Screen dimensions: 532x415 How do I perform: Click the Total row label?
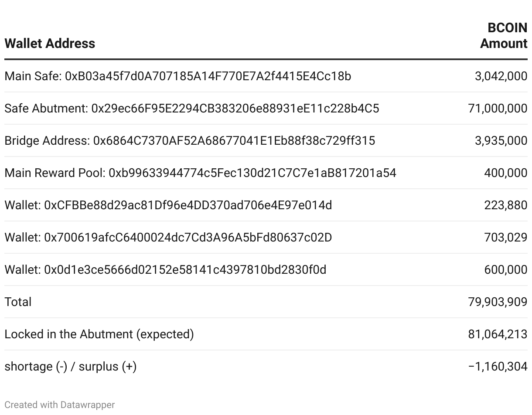click(18, 302)
